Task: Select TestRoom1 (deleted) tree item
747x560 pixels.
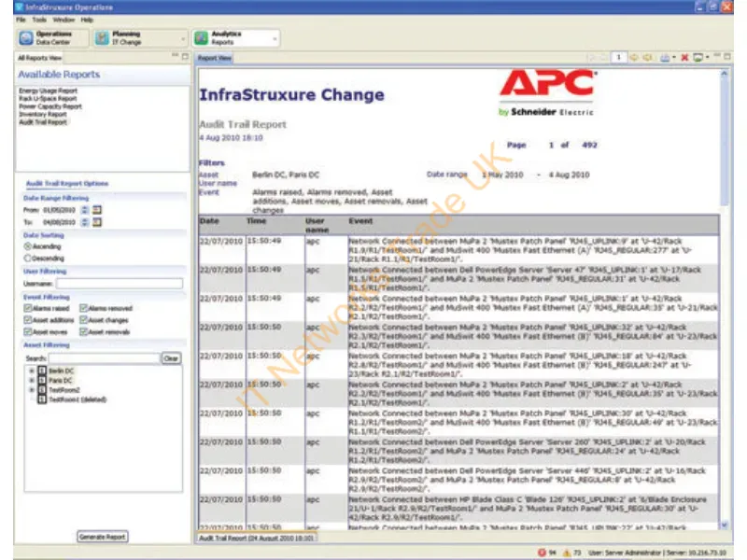Action: [78, 399]
